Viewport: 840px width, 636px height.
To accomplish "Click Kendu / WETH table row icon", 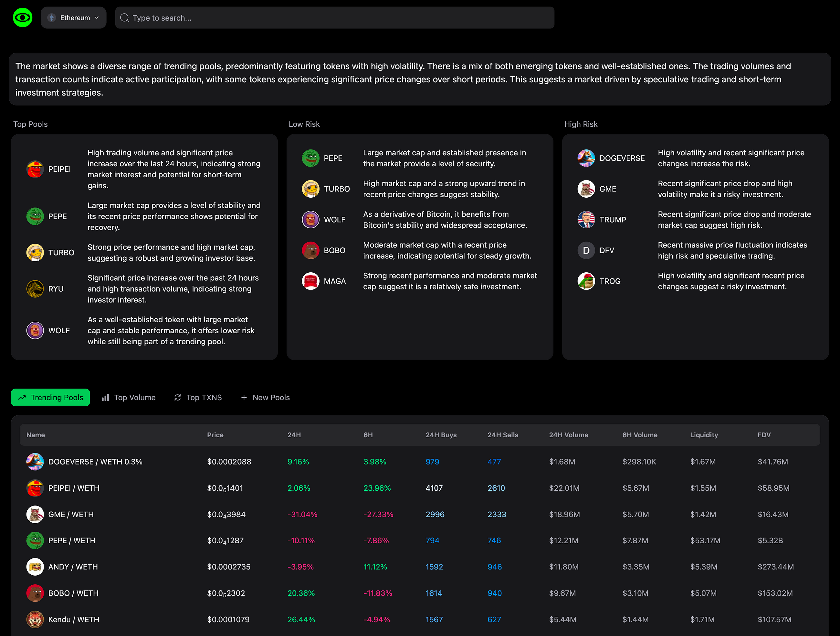I will [35, 619].
